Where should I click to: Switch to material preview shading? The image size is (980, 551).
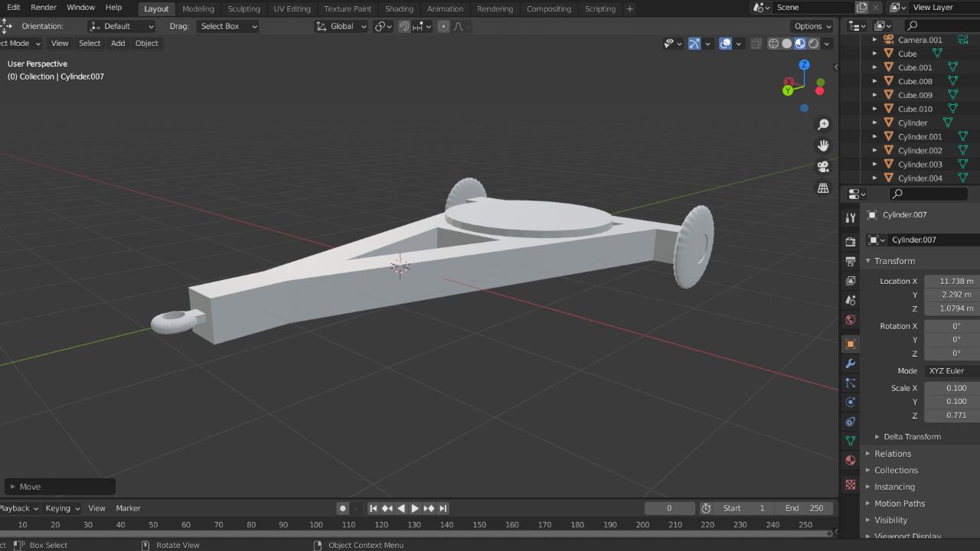click(x=800, y=44)
